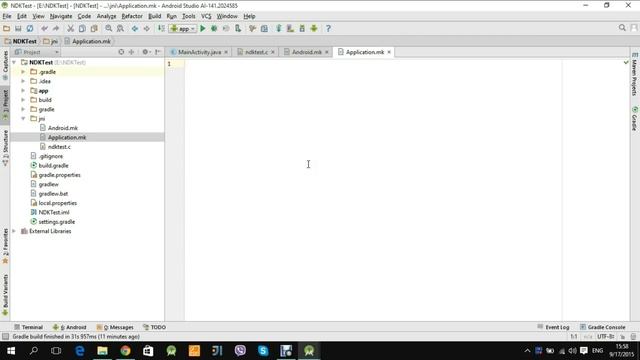Open the Tools menu
This screenshot has height=360, width=640.
coord(189,16)
